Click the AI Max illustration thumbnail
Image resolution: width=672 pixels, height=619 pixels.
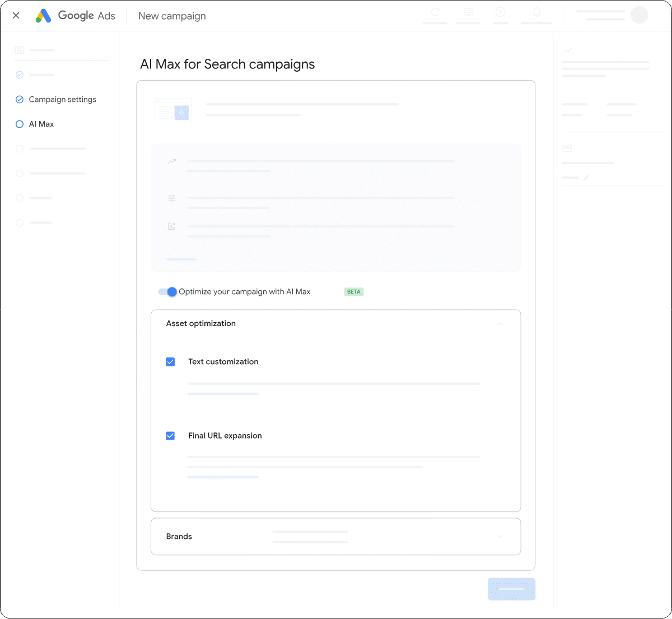point(173,111)
